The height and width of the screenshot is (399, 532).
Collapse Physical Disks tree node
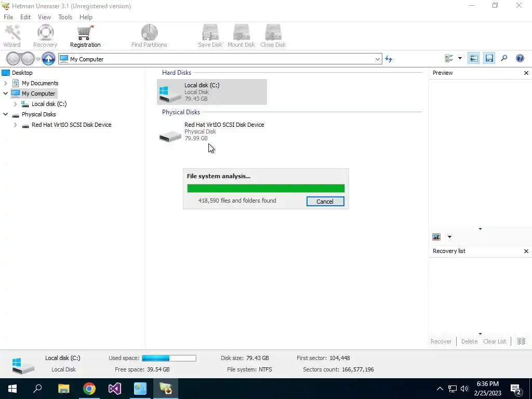click(5, 114)
